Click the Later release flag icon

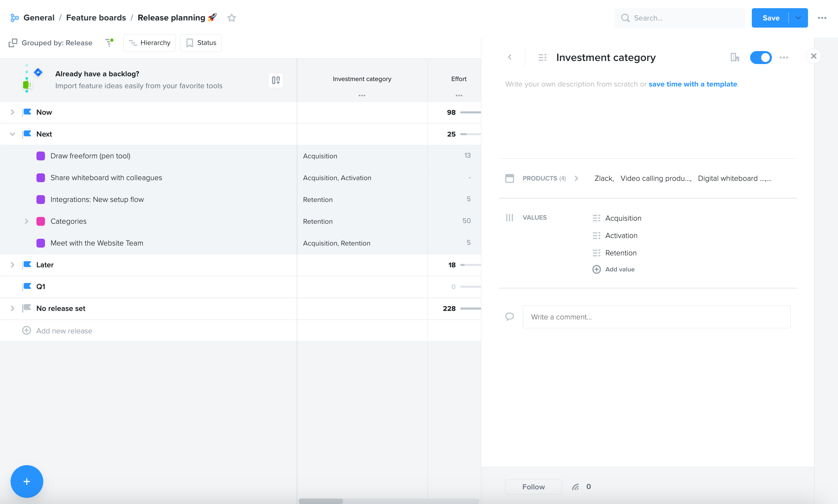27,265
